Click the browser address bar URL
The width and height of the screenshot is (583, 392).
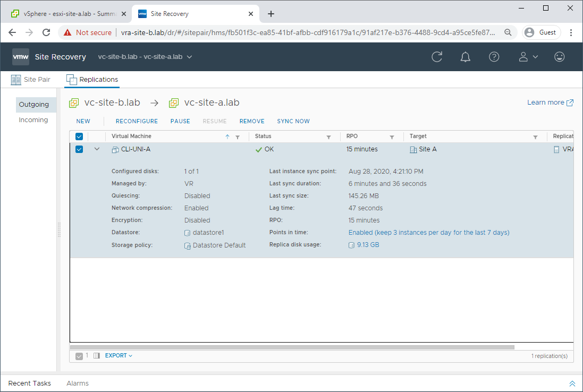click(x=308, y=33)
